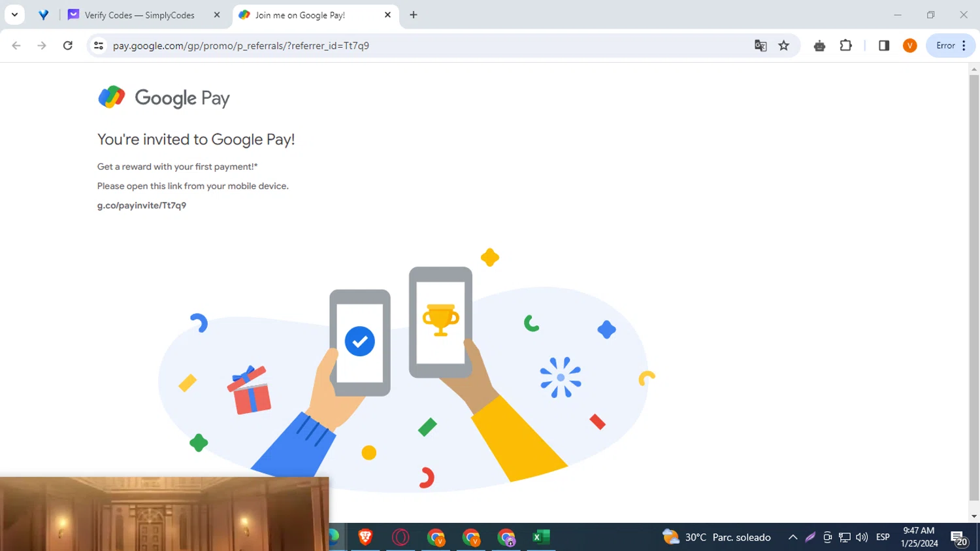980x551 pixels.
Task: Bookmark this page with star icon
Action: tap(784, 46)
